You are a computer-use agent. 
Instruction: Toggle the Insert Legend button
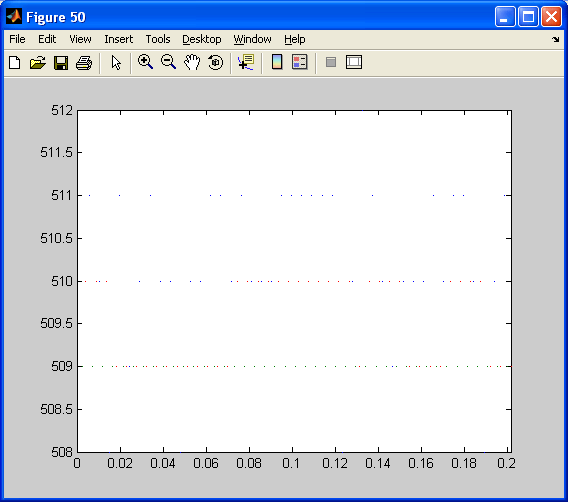[x=300, y=62]
